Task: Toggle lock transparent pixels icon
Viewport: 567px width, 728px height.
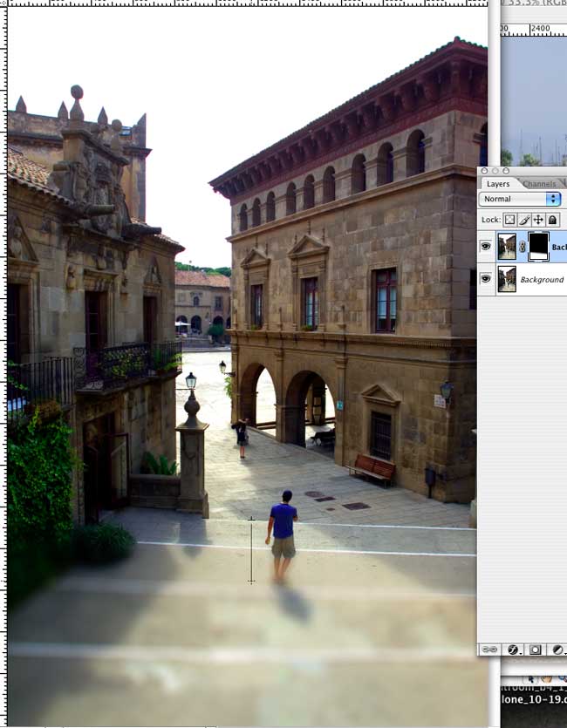Action: pyautogui.click(x=510, y=221)
